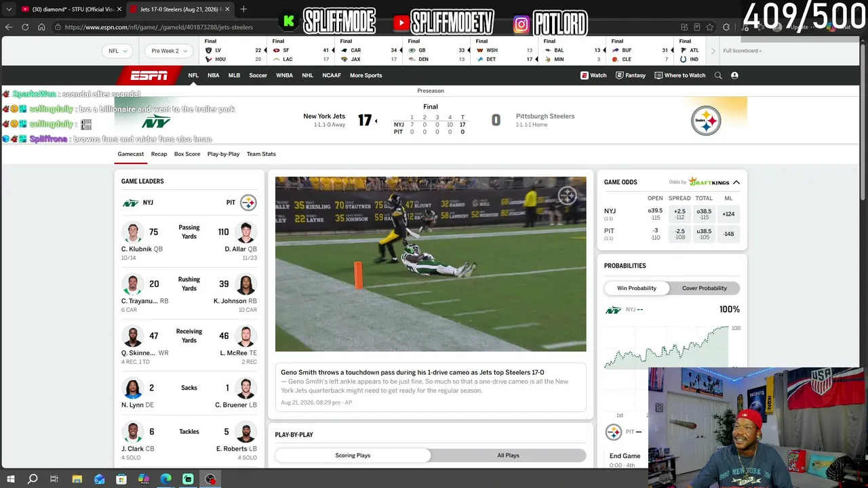The width and height of the screenshot is (868, 488).
Task: Switch to the Play-by-Play tab
Action: pos(223,154)
